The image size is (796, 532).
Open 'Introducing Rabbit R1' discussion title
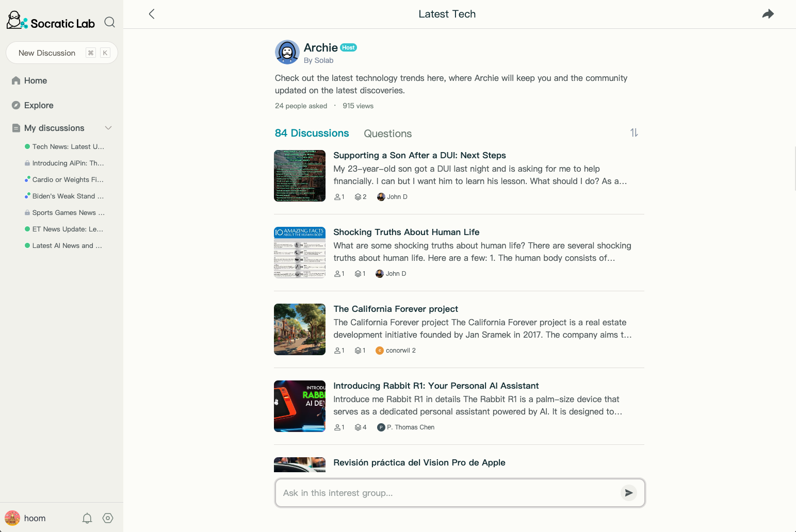(x=436, y=386)
